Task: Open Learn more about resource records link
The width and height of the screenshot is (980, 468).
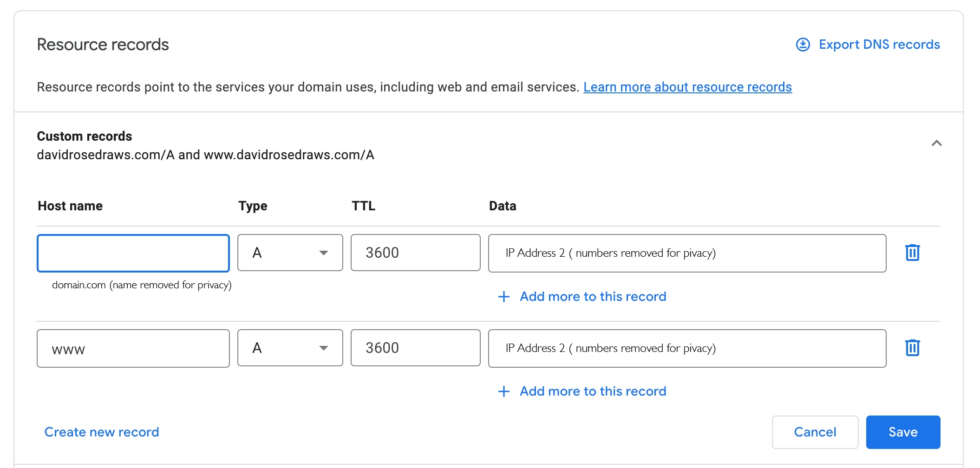Action: [687, 87]
